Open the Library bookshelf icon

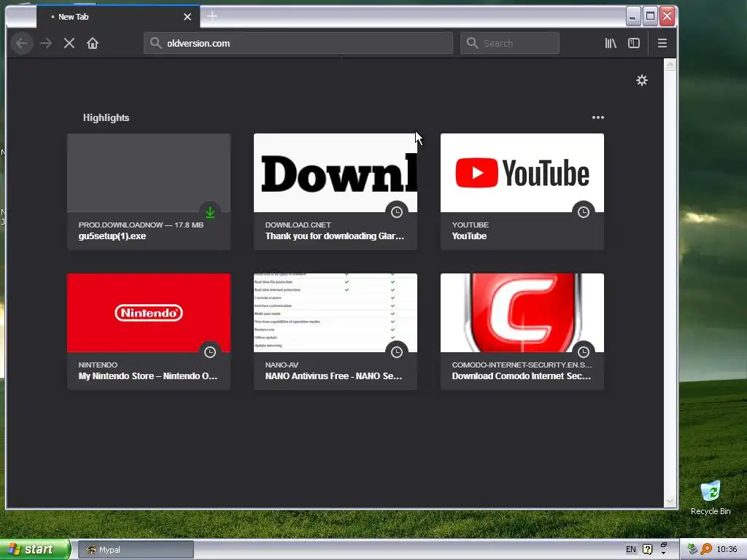(x=611, y=43)
